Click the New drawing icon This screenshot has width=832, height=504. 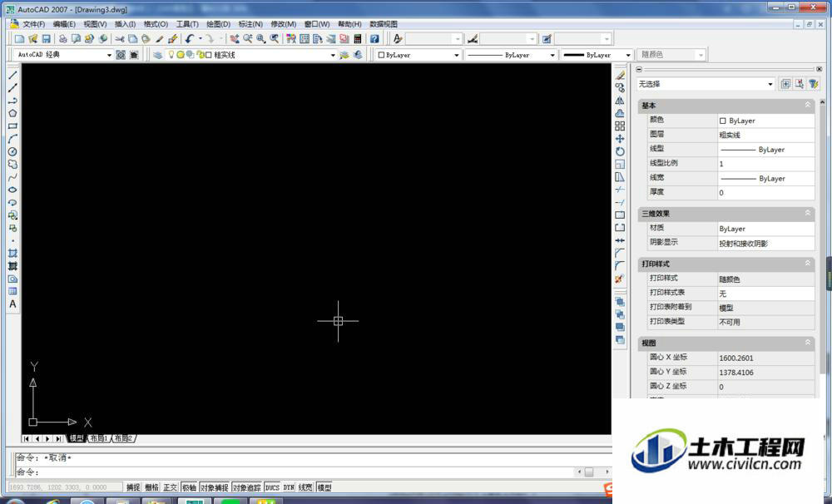pyautogui.click(x=19, y=39)
